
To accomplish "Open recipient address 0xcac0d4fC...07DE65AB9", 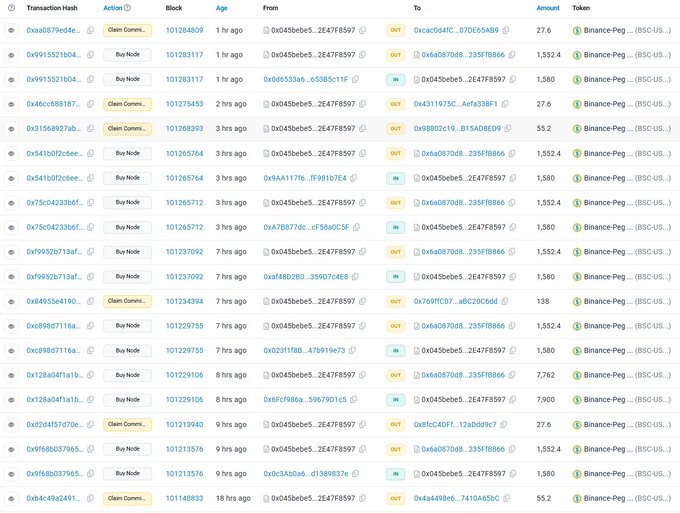I will pos(456,30).
